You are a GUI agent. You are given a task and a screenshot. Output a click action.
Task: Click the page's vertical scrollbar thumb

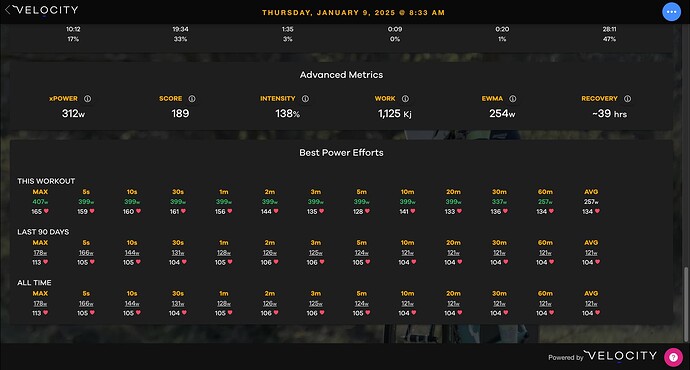pyautogui.click(x=686, y=304)
